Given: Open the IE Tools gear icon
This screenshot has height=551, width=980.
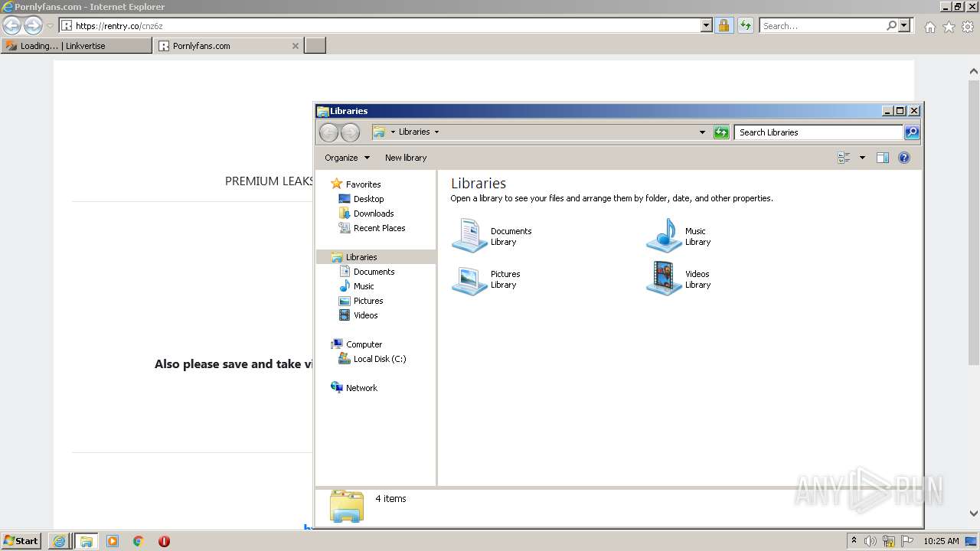Looking at the screenshot, I should click(x=968, y=27).
